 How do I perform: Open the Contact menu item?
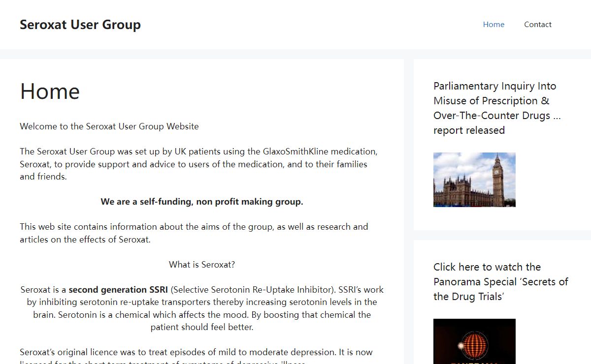[x=538, y=25]
